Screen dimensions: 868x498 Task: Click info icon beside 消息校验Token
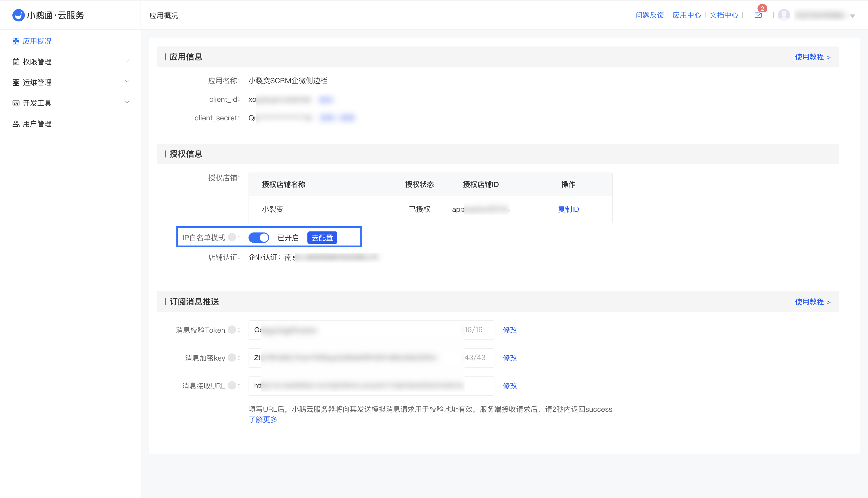pos(232,330)
